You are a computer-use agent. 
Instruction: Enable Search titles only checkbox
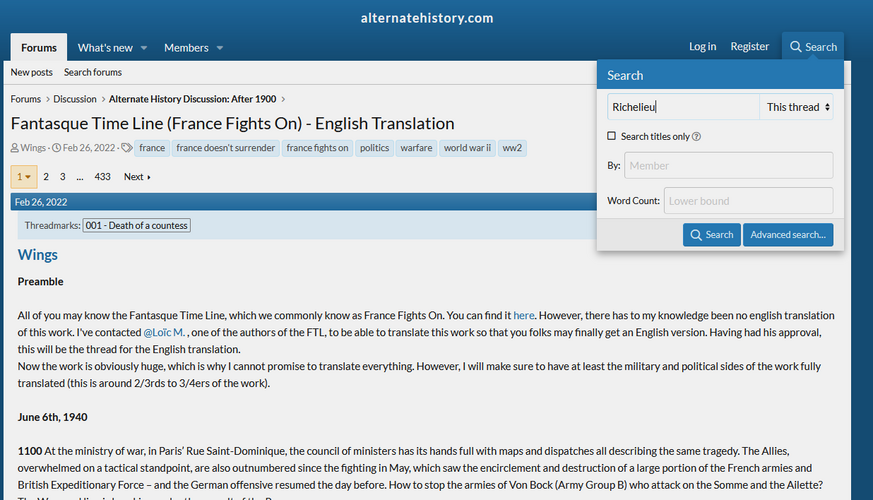(x=611, y=136)
